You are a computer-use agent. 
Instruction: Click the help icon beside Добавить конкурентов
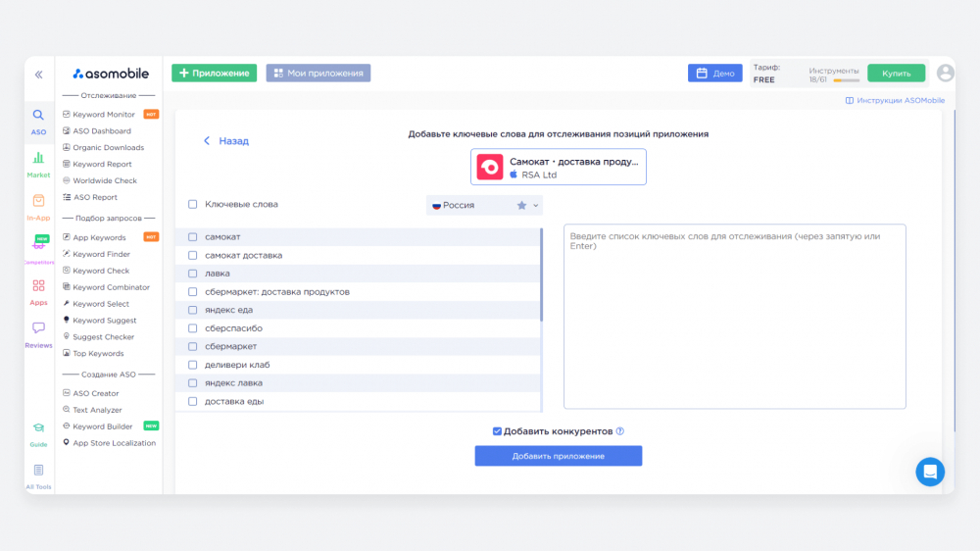620,431
